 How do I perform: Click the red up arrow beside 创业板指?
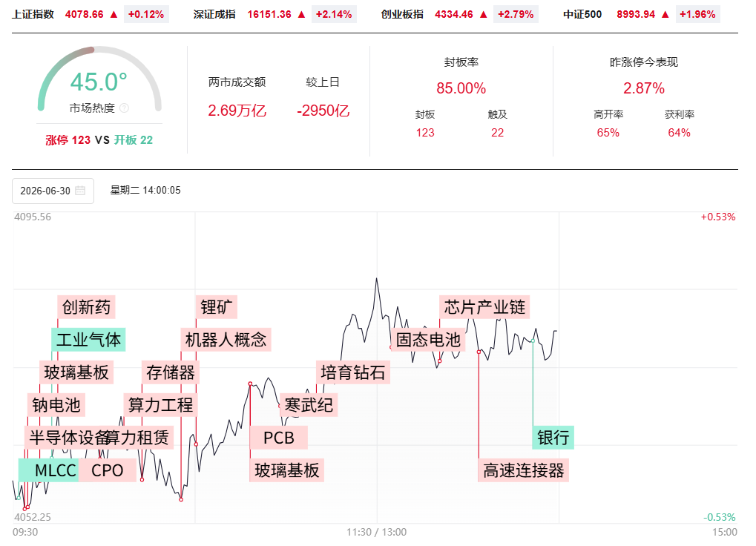coord(484,14)
